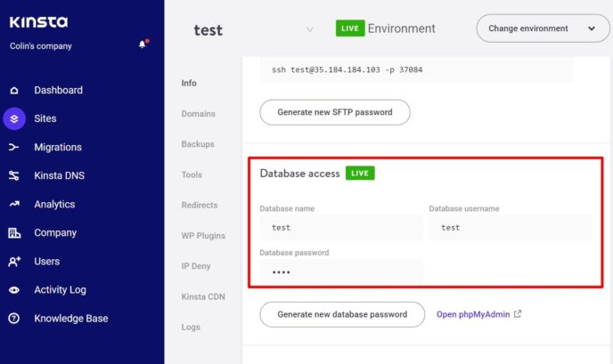Open the notifications bell
Viewport: 613px width, 364px height.
click(143, 44)
